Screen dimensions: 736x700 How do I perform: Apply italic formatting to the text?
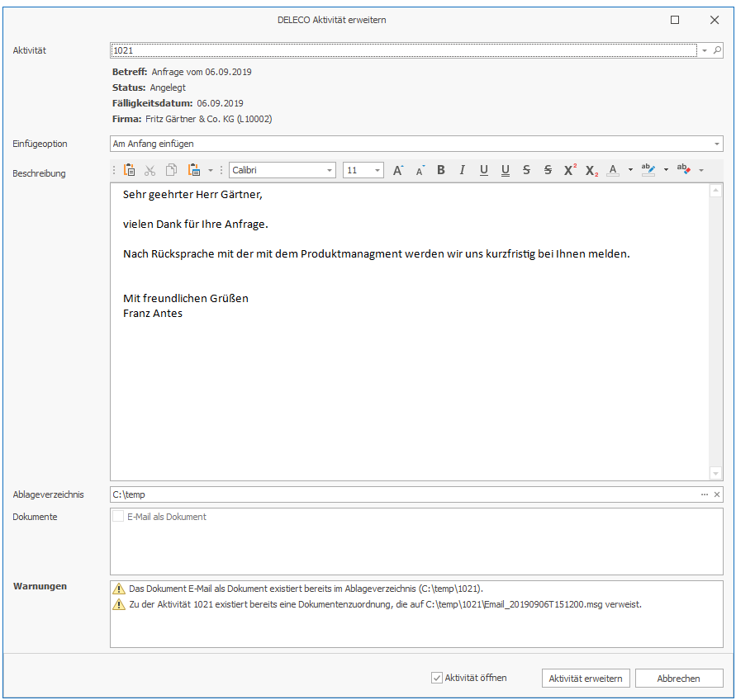point(462,170)
